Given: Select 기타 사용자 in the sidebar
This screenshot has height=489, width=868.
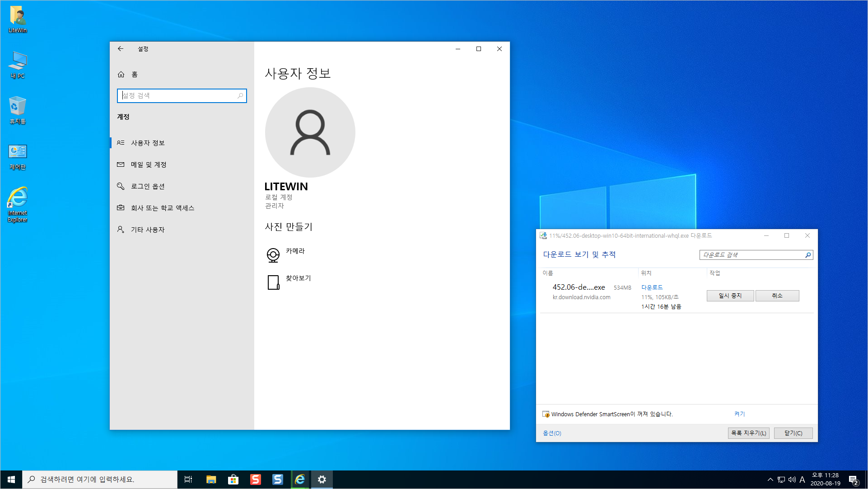Looking at the screenshot, I should [182, 230].
